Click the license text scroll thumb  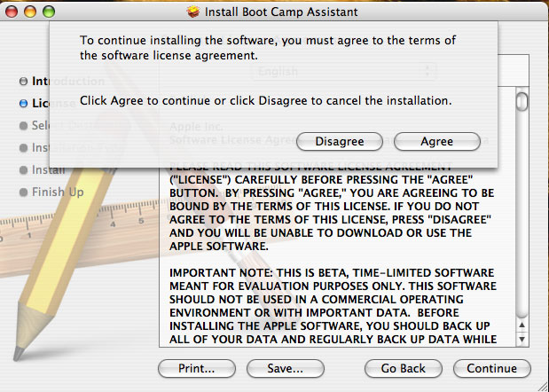[522, 100]
